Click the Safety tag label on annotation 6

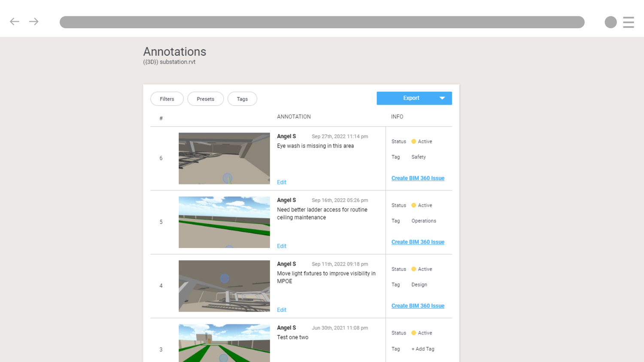(418, 157)
